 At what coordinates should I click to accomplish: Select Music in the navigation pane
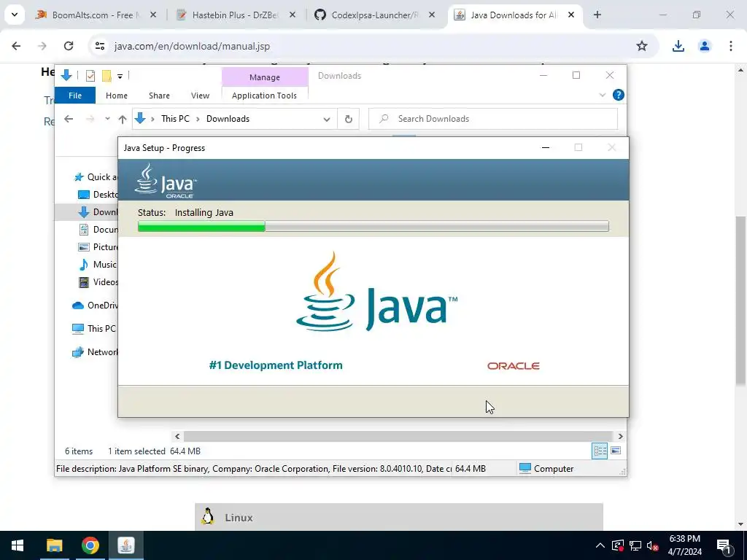[98, 264]
